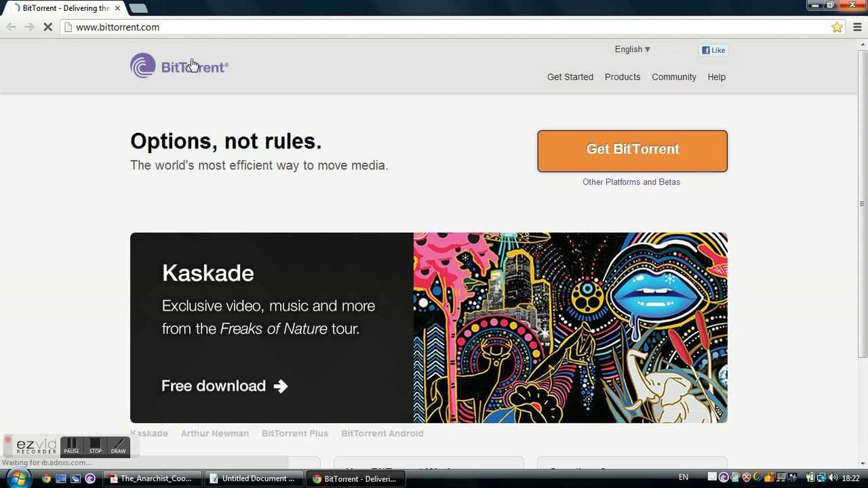This screenshot has width=868, height=488.
Task: Select the BitTorrent Plus slide label
Action: click(295, 434)
